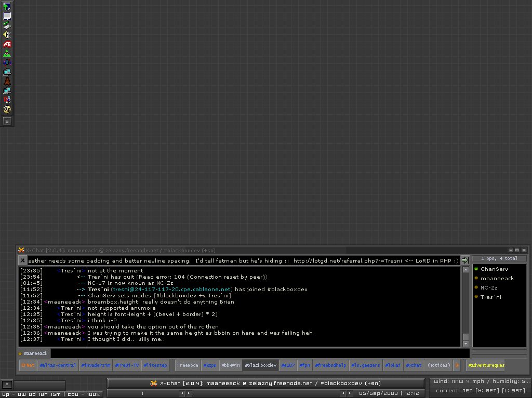Screen dimensions: 532x398
Task: Click the message 'not supported anymore'
Action: 122,308
